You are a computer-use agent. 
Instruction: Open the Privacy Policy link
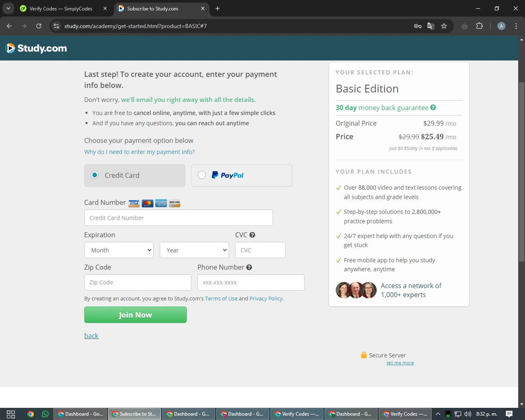click(x=266, y=299)
